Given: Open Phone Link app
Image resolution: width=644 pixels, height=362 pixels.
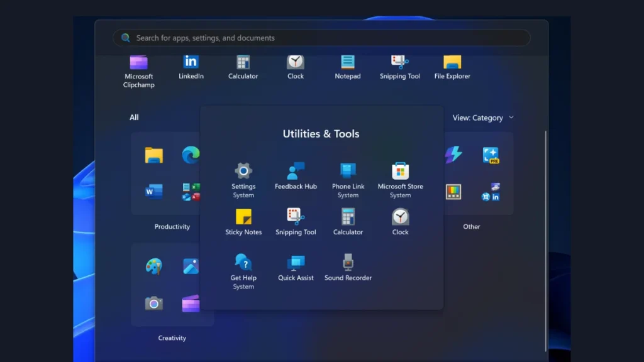Looking at the screenshot, I should point(348,180).
